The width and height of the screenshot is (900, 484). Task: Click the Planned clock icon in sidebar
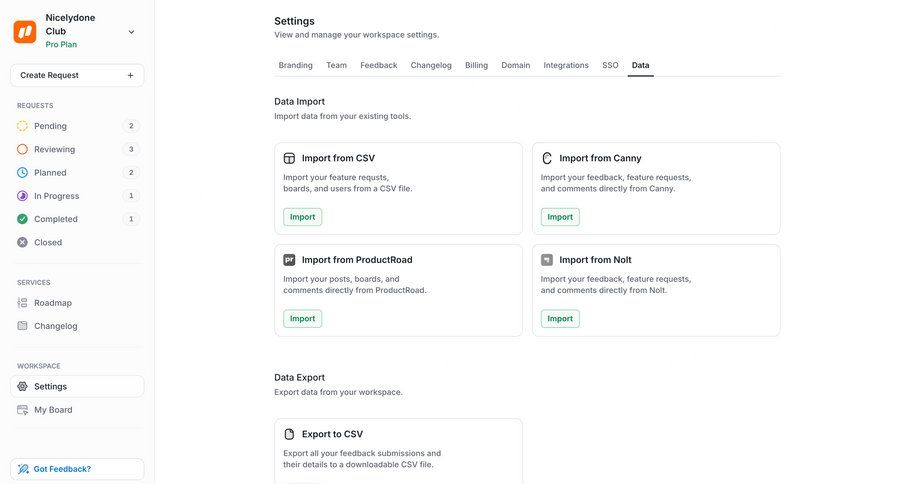23,173
